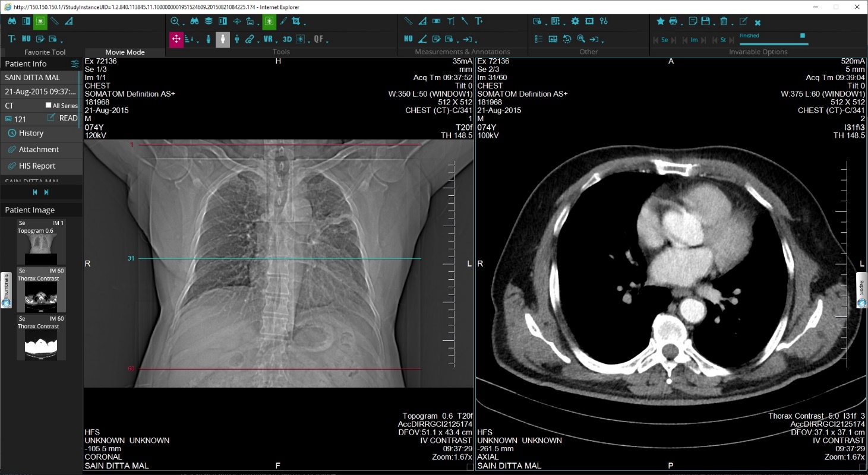The height and width of the screenshot is (475, 868).
Task: Expand the dropdown arrow beside VR
Action: (277, 42)
